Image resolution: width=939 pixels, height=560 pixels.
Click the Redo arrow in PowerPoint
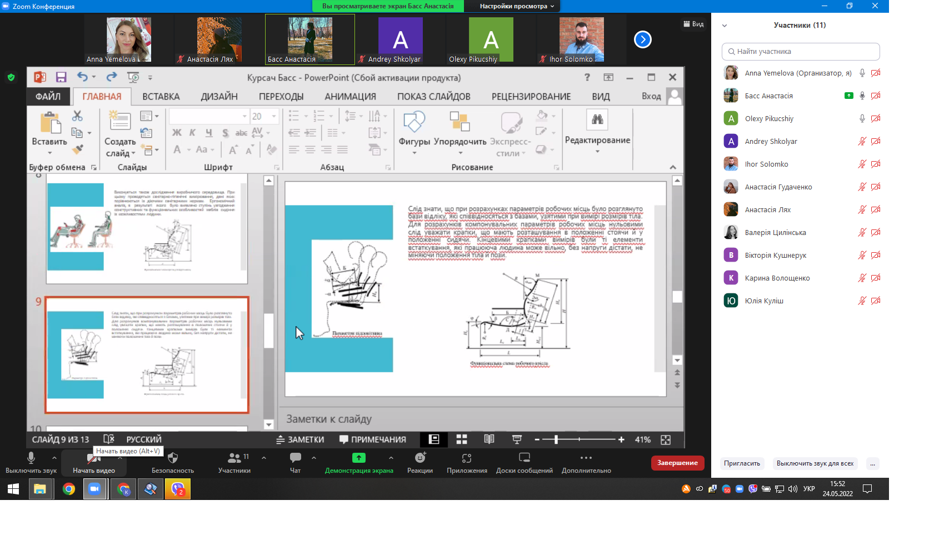tap(112, 77)
